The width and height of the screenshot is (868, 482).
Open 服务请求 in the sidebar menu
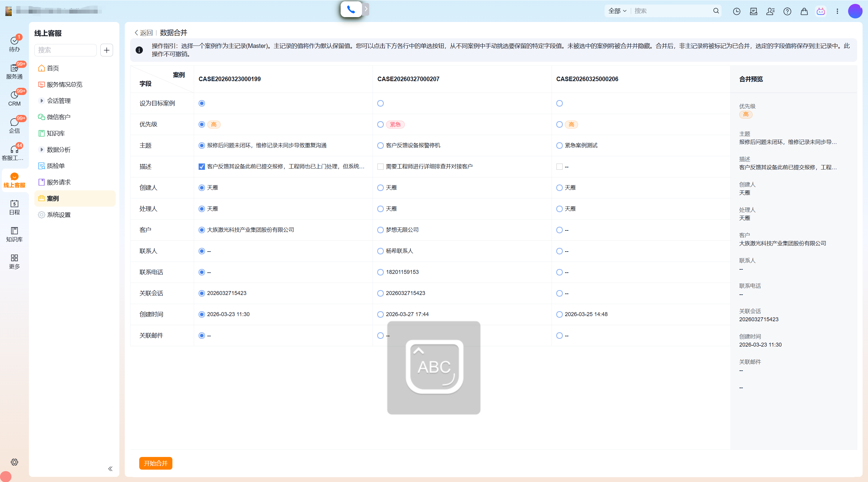pos(58,182)
